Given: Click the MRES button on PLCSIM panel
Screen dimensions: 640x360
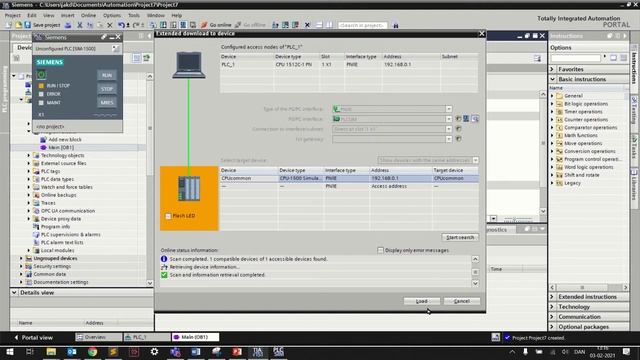Looking at the screenshot, I should point(107,102).
